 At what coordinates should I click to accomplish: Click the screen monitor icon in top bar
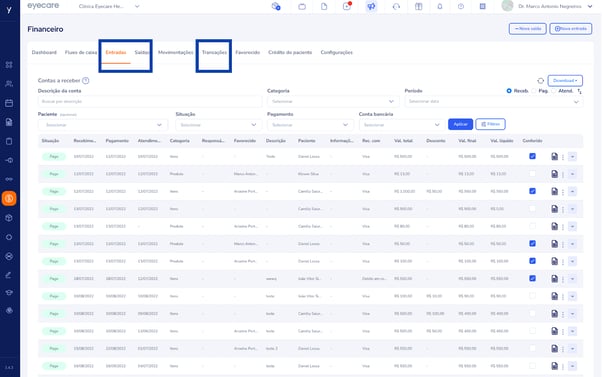tap(302, 7)
